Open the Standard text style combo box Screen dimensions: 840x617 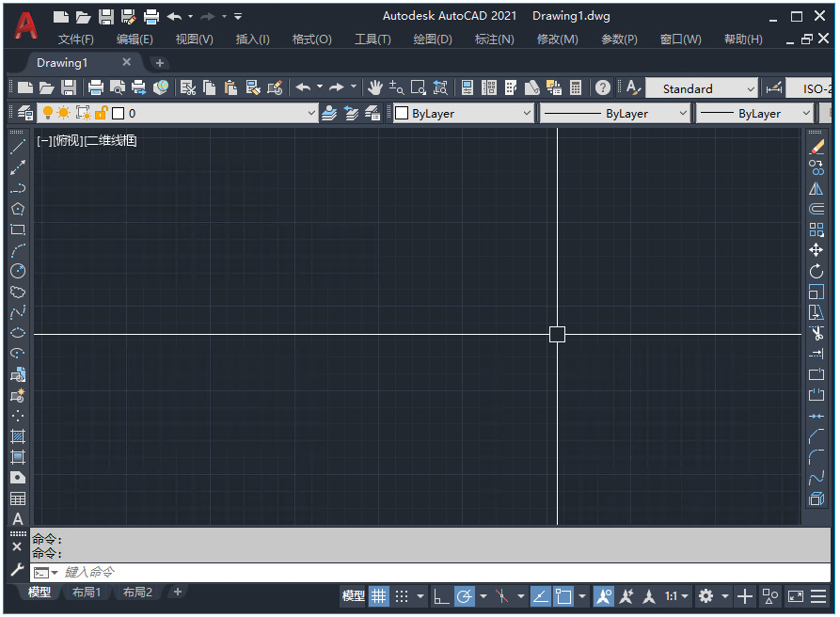702,87
